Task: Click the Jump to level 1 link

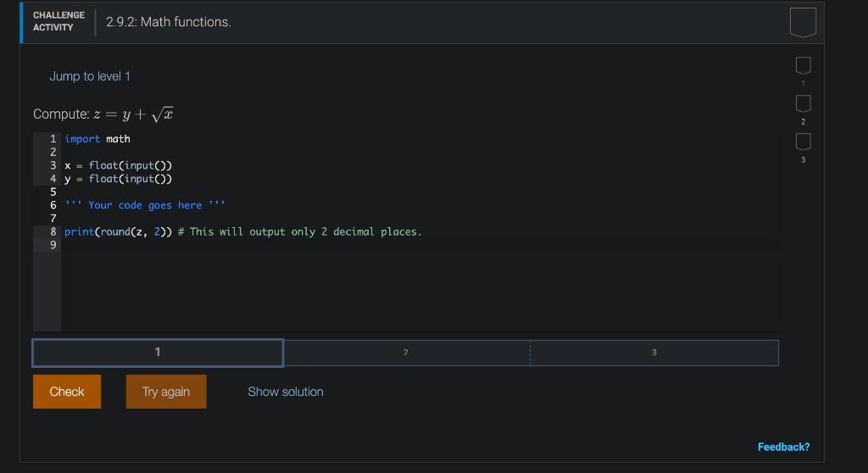Action: [90, 76]
